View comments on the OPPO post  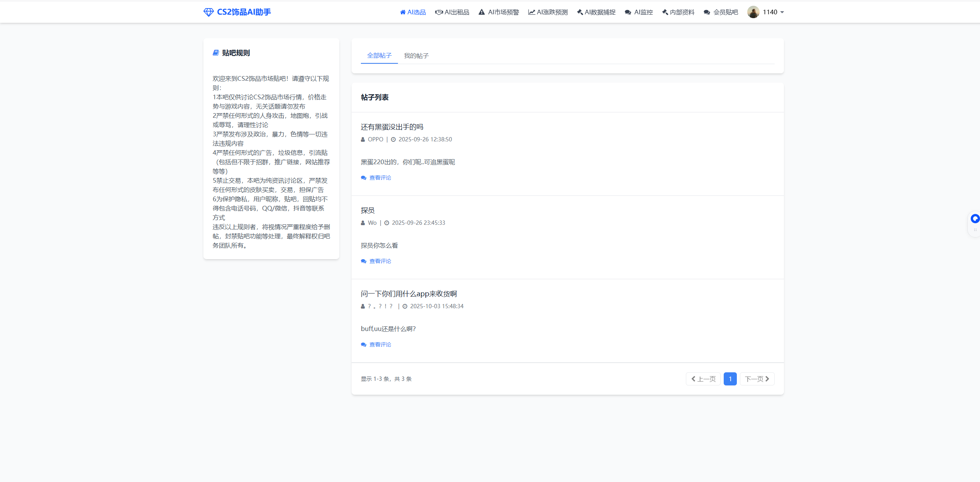[x=380, y=178]
